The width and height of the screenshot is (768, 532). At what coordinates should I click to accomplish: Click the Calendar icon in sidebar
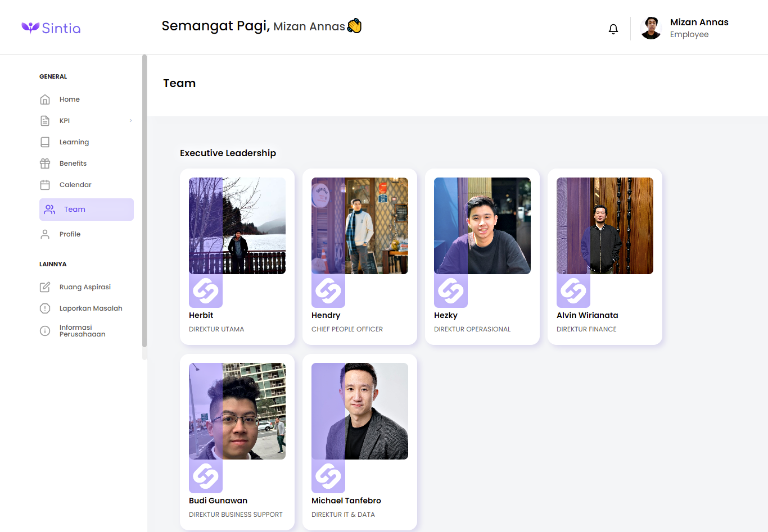[x=45, y=185]
